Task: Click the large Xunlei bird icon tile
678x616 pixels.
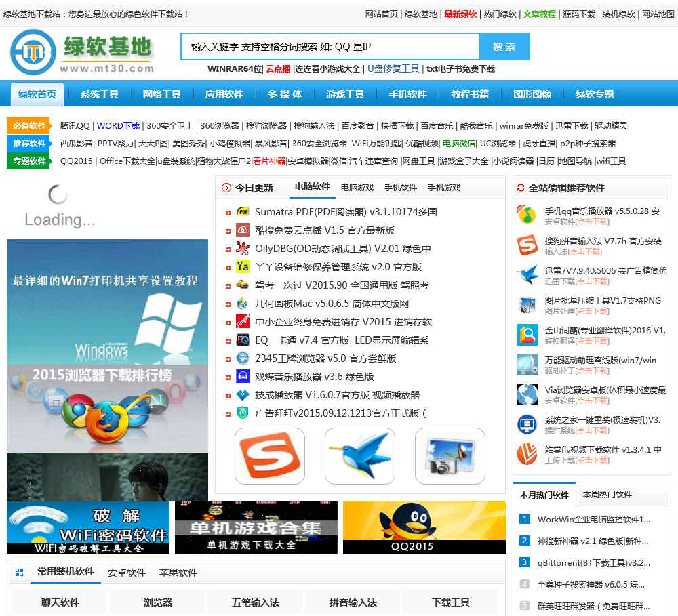Action: coord(360,456)
